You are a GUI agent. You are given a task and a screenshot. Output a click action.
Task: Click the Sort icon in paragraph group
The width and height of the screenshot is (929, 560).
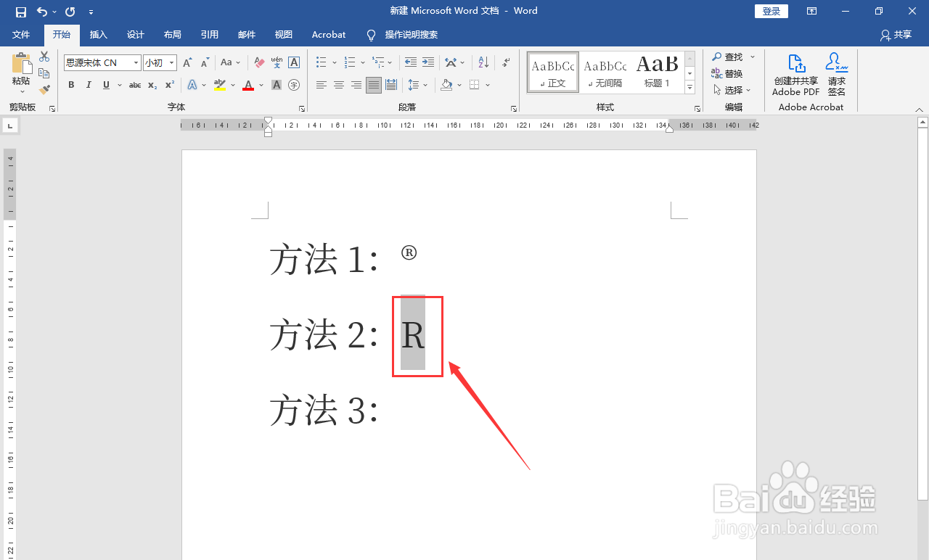[x=482, y=62]
